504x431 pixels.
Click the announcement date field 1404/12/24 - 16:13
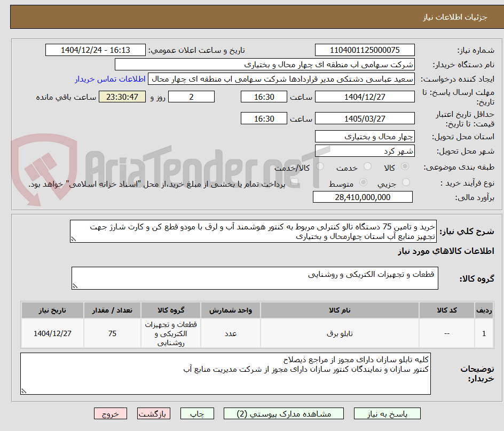(96, 50)
